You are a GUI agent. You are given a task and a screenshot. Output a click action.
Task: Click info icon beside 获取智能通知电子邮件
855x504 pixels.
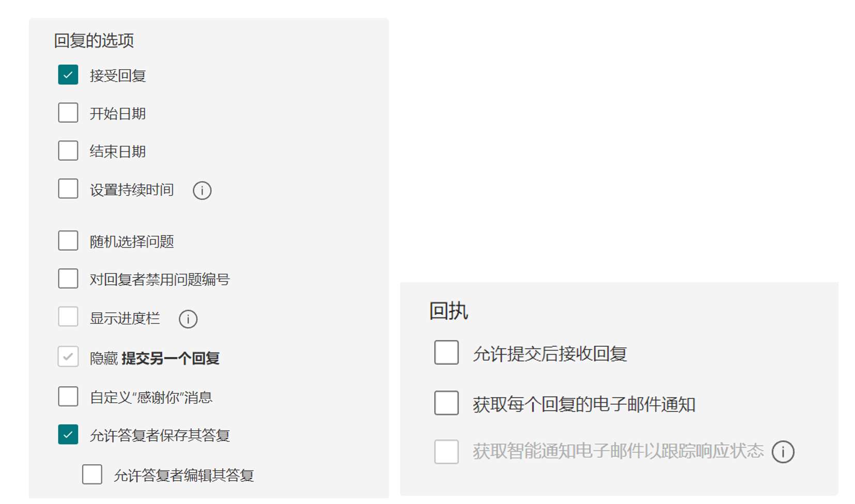tap(783, 452)
